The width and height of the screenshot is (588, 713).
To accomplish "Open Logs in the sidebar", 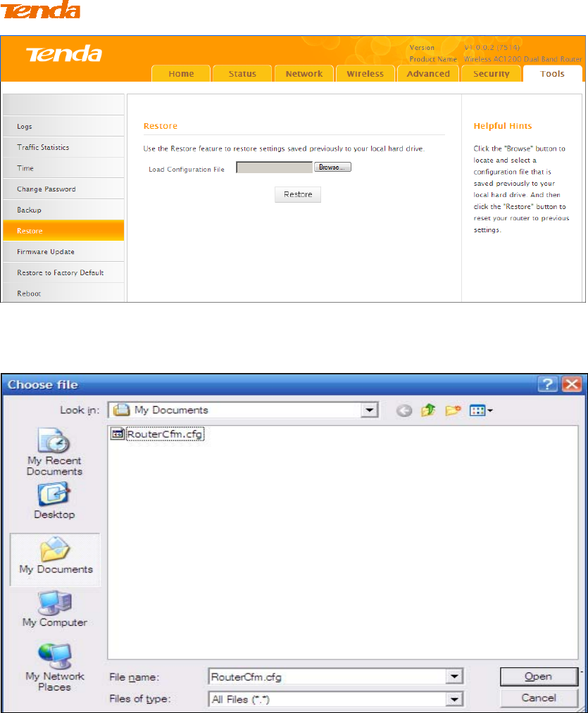I will pos(63,126).
